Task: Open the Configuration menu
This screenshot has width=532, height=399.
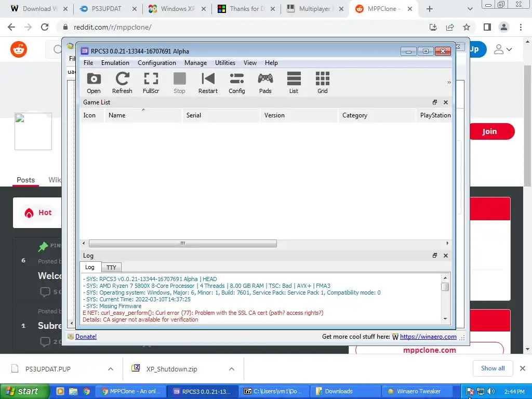Action: [157, 63]
